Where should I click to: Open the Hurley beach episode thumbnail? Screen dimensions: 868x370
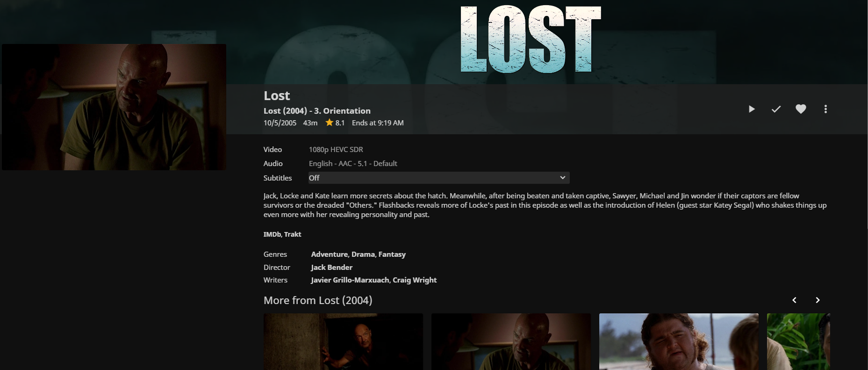click(x=679, y=341)
